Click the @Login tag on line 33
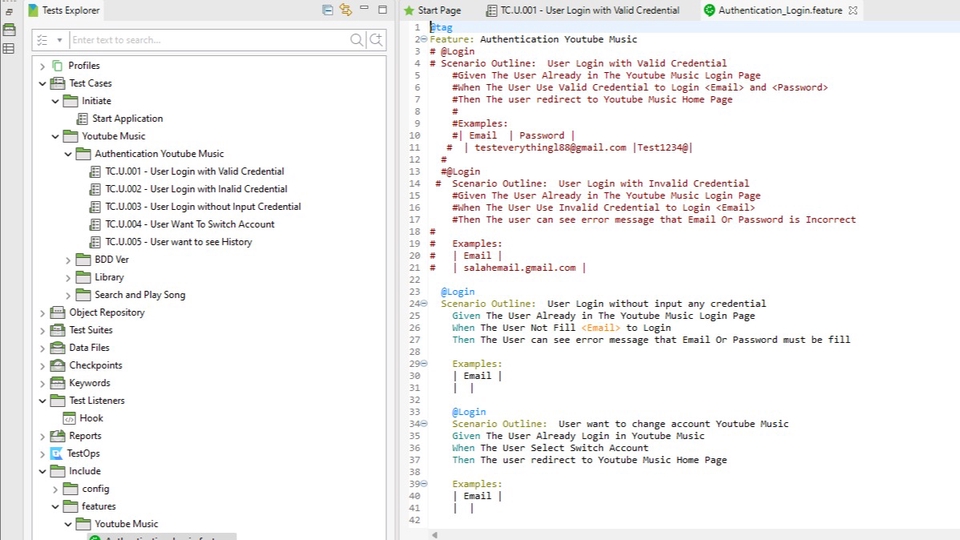The height and width of the screenshot is (540, 960). 469,412
